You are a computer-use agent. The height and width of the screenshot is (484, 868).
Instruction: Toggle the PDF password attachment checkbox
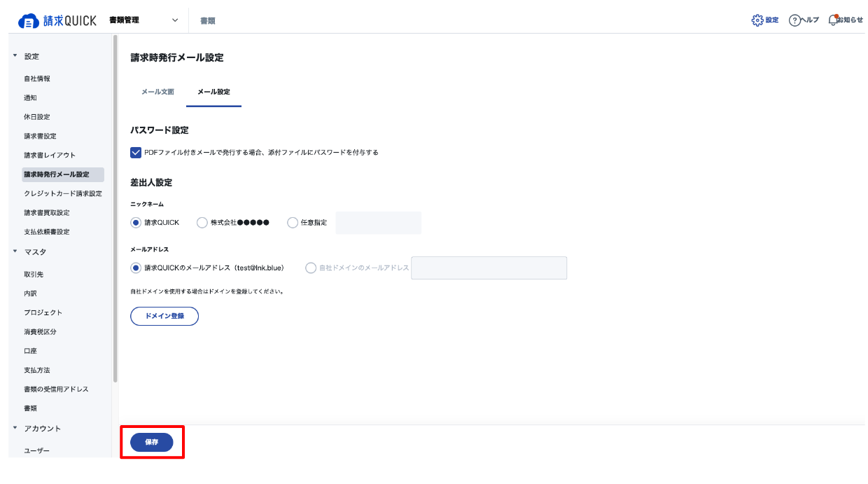(x=136, y=152)
